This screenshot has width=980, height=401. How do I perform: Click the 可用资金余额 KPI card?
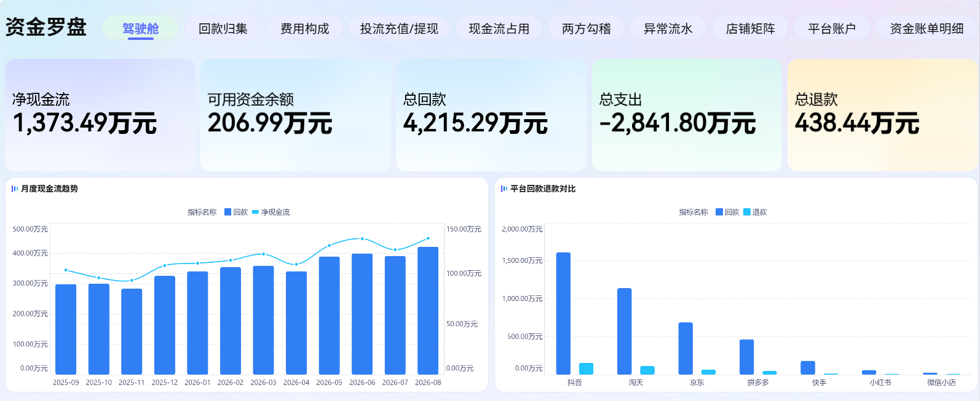(x=296, y=115)
